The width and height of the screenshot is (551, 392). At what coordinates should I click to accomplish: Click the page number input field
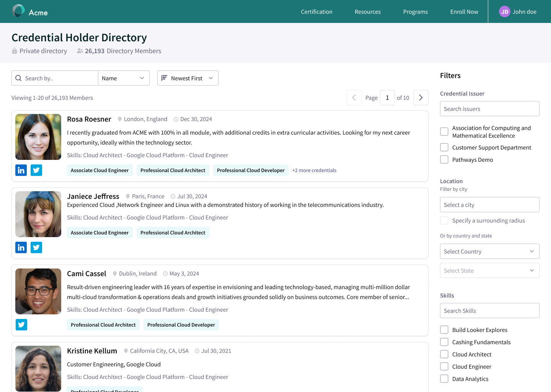click(387, 98)
